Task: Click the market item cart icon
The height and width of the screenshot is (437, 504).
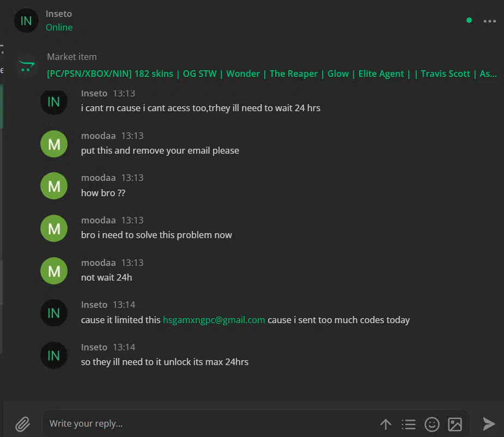Action: (27, 66)
